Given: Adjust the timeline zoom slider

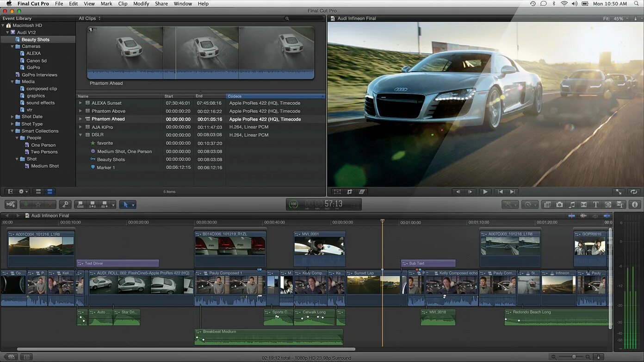Looking at the screenshot, I should click(574, 357).
